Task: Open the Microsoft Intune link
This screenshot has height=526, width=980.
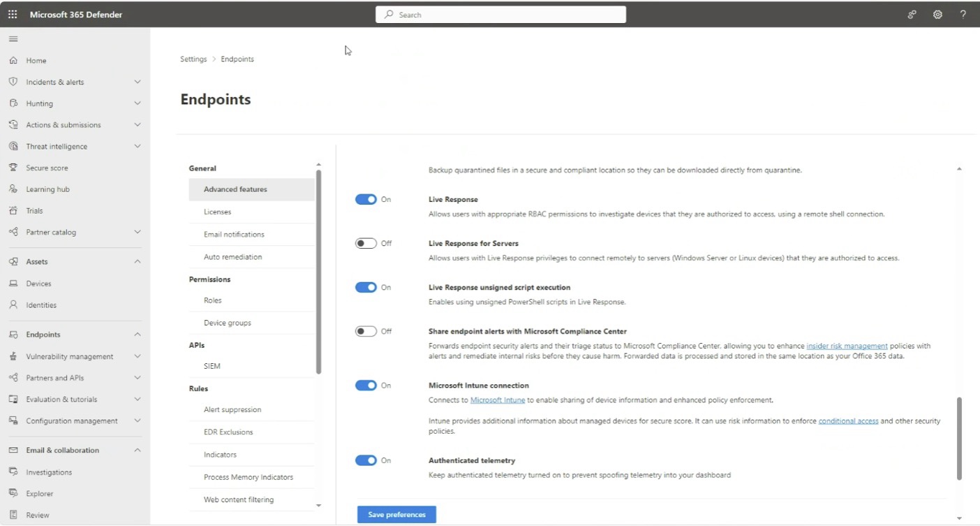Action: (x=498, y=400)
